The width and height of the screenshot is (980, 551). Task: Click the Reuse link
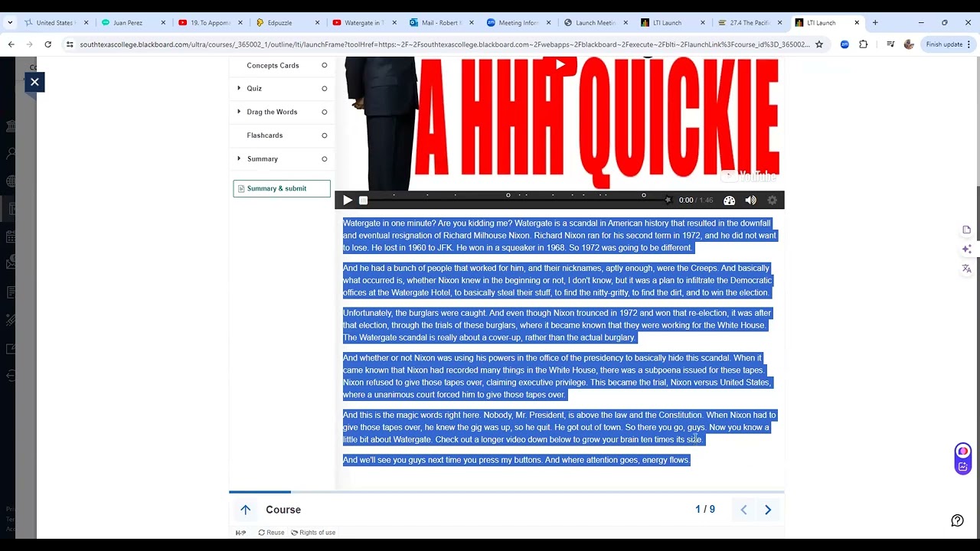click(271, 533)
